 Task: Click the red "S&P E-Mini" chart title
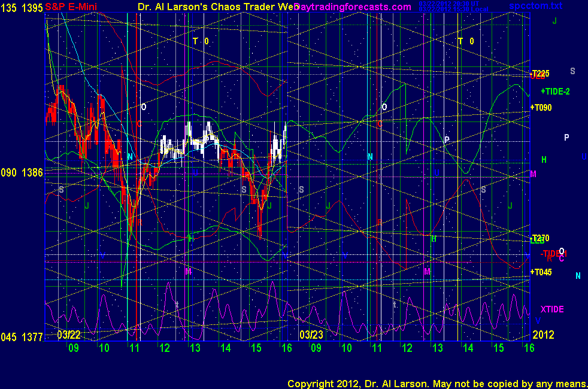[71, 7]
